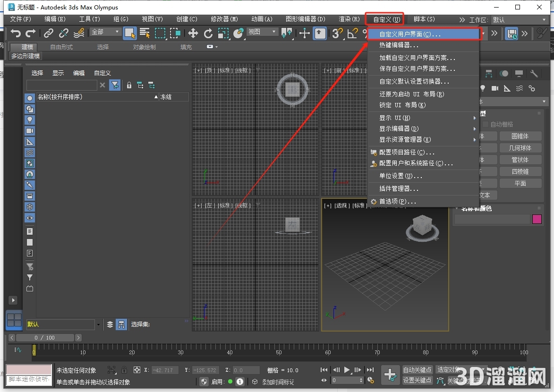Switch to the 自由形式 ribbon tab
Screen dimensions: 554x392
coord(61,47)
